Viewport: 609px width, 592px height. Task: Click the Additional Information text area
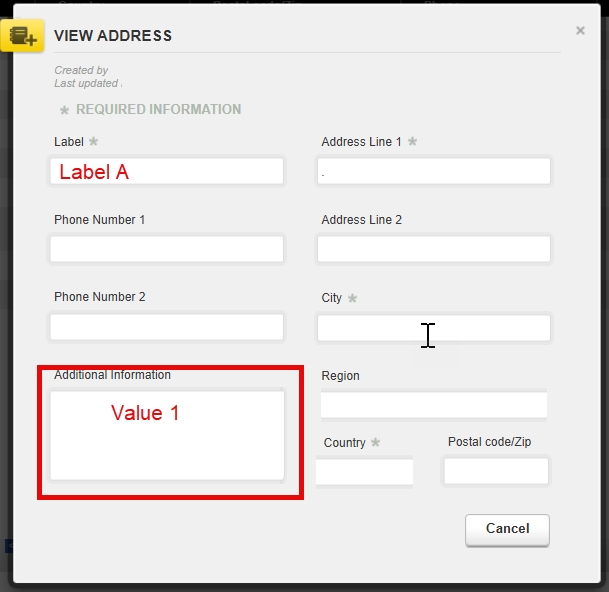[167, 435]
